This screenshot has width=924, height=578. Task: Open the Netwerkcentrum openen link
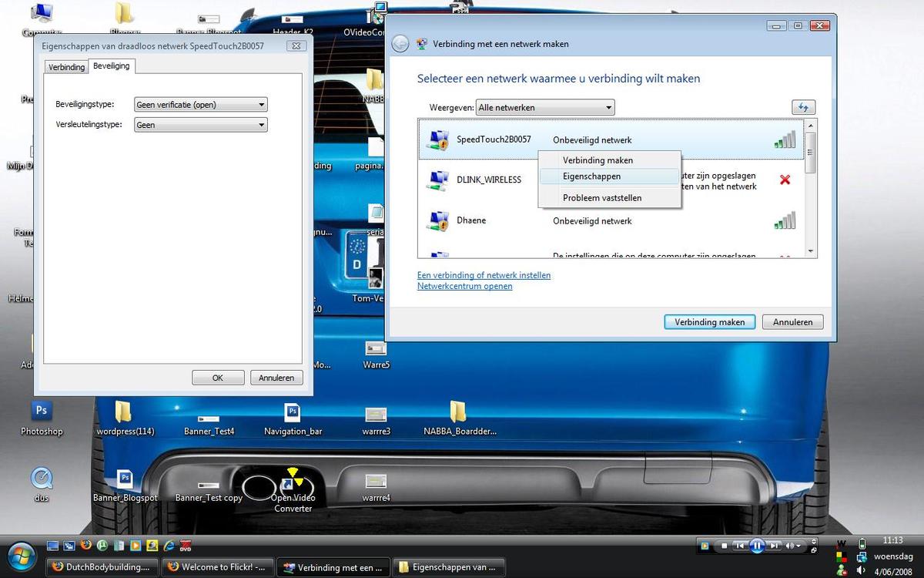tap(464, 286)
